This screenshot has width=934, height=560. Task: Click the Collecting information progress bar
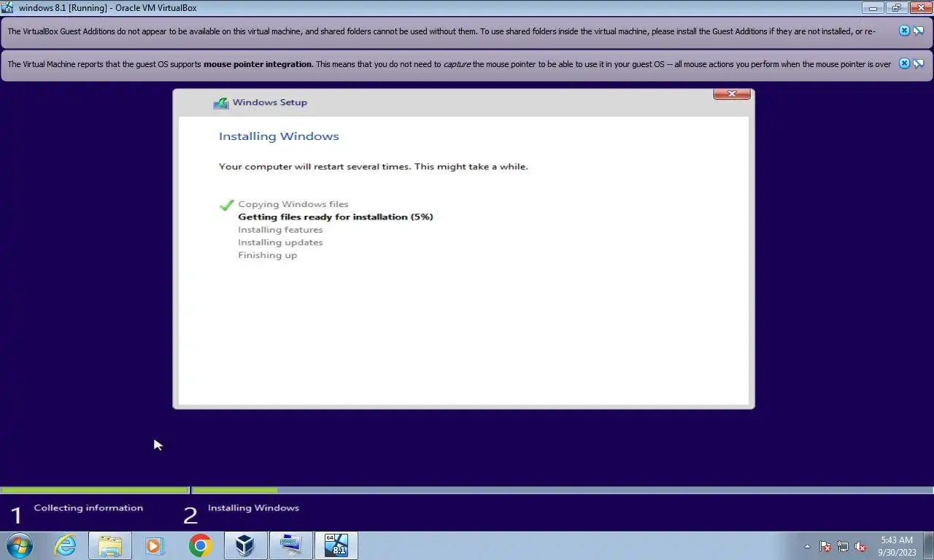[x=95, y=491]
